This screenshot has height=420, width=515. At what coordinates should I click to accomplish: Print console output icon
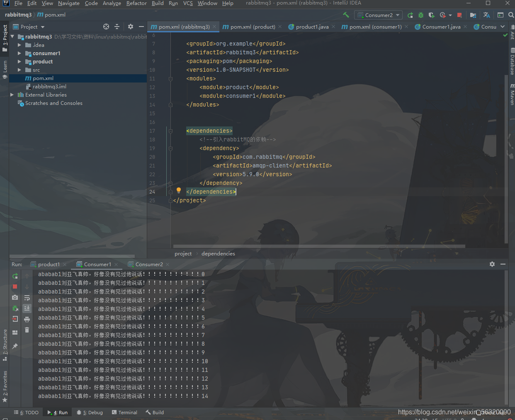point(27,319)
